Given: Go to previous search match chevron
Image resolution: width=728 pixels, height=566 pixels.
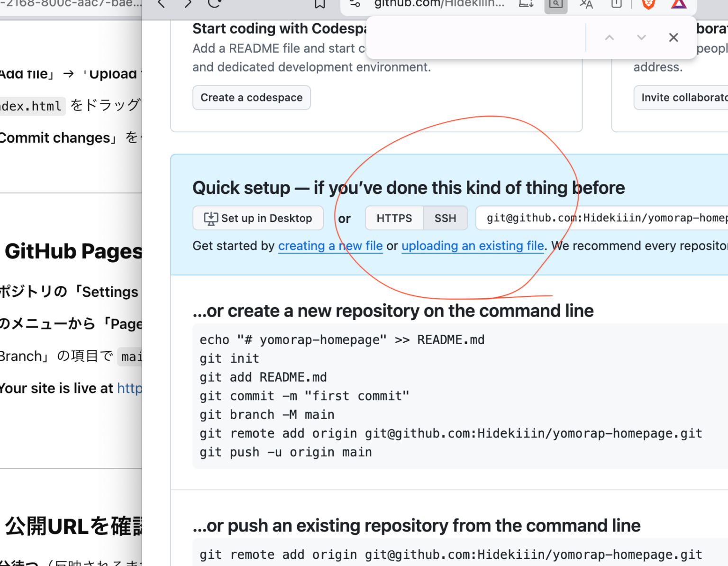Looking at the screenshot, I should pos(610,37).
